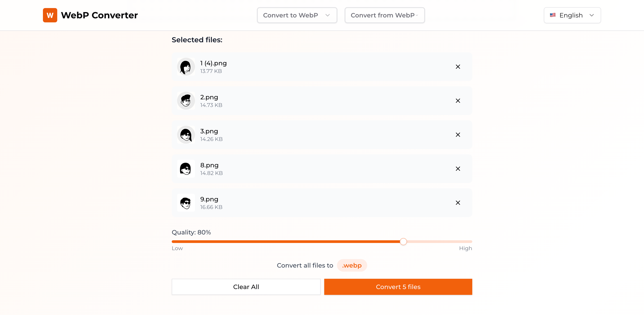Remove the 8.png file entry

[458, 169]
